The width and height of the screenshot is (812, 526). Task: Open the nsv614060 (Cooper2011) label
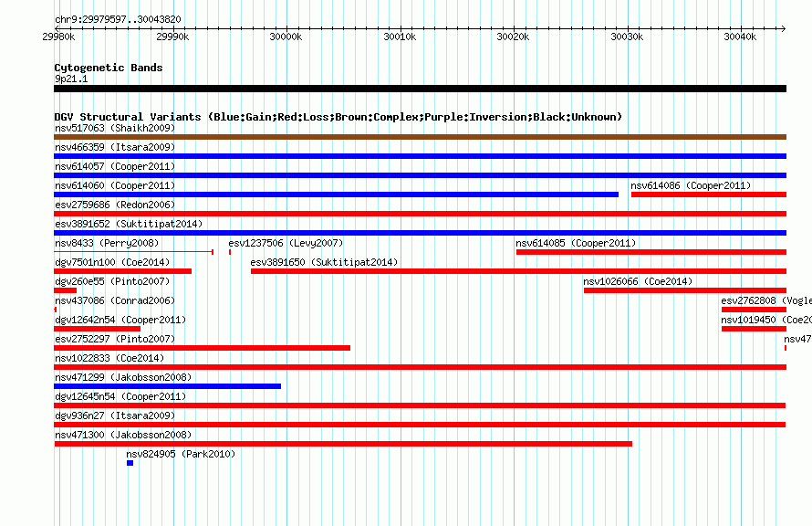(115, 185)
